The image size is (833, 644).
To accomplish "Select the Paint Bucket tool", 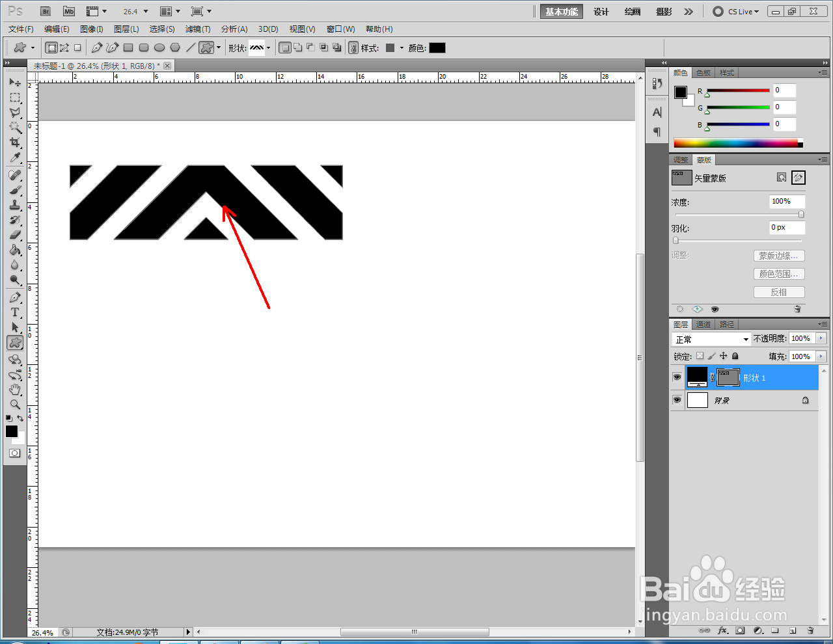I will (x=15, y=250).
